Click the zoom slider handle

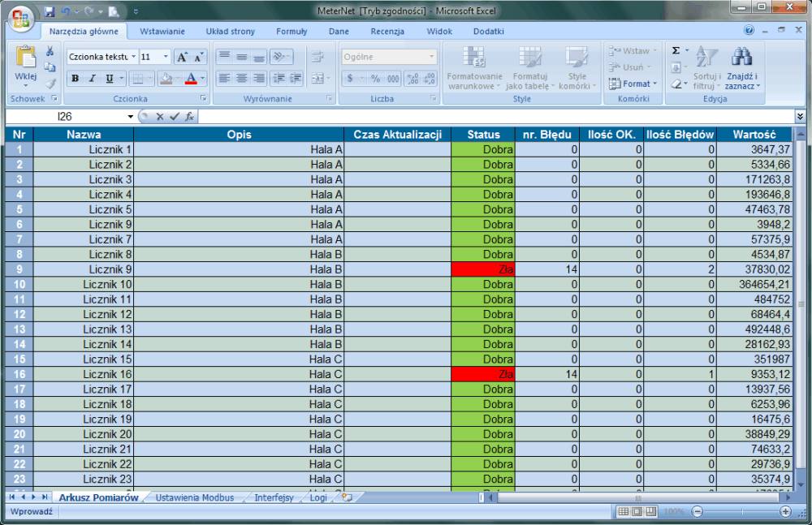[741, 511]
